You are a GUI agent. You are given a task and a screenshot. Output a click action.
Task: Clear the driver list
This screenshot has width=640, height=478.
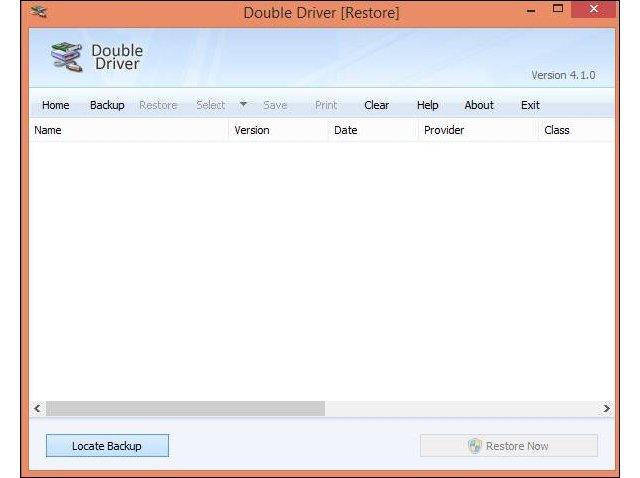click(376, 105)
